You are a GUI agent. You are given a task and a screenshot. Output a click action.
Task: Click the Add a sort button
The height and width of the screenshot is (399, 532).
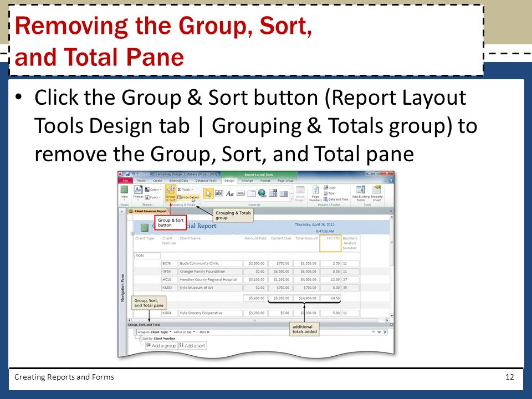(x=192, y=345)
